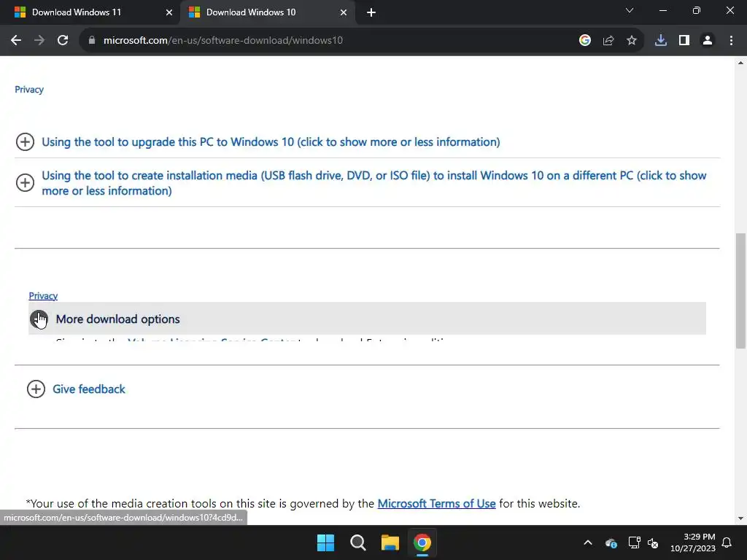Click scrollbar down arrow

[x=740, y=518]
